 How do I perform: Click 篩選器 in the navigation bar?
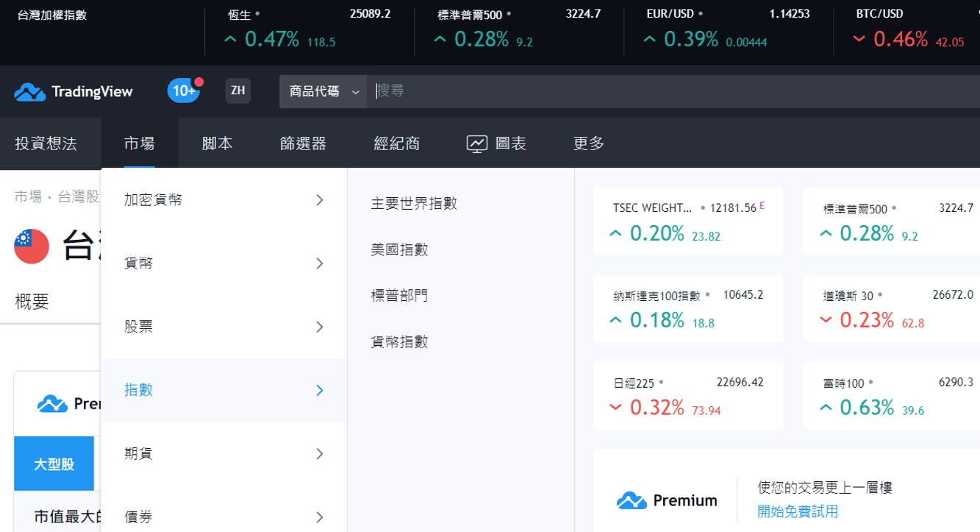point(303,143)
